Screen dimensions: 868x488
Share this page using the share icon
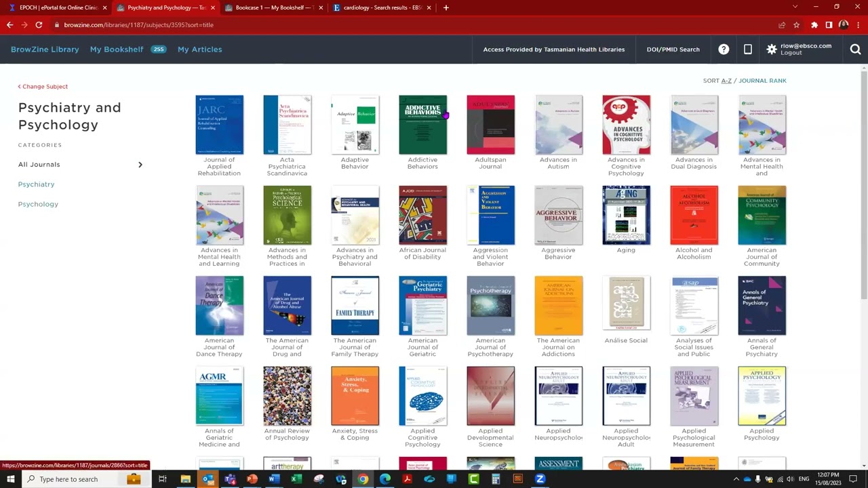pyautogui.click(x=782, y=25)
